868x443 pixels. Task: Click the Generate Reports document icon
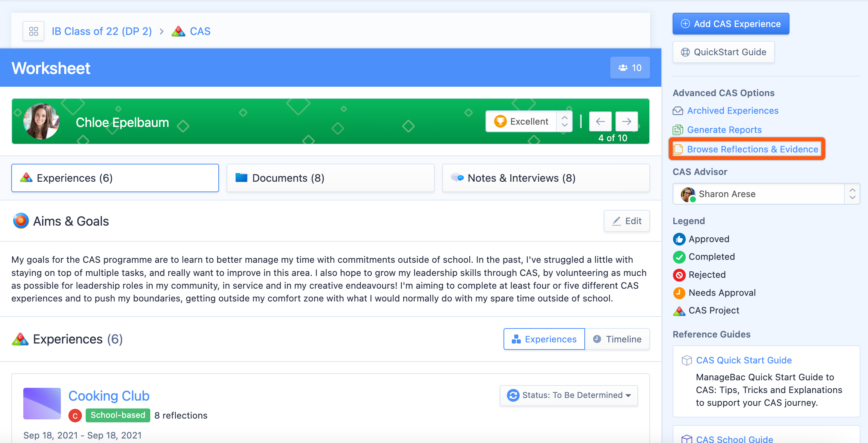pyautogui.click(x=678, y=130)
